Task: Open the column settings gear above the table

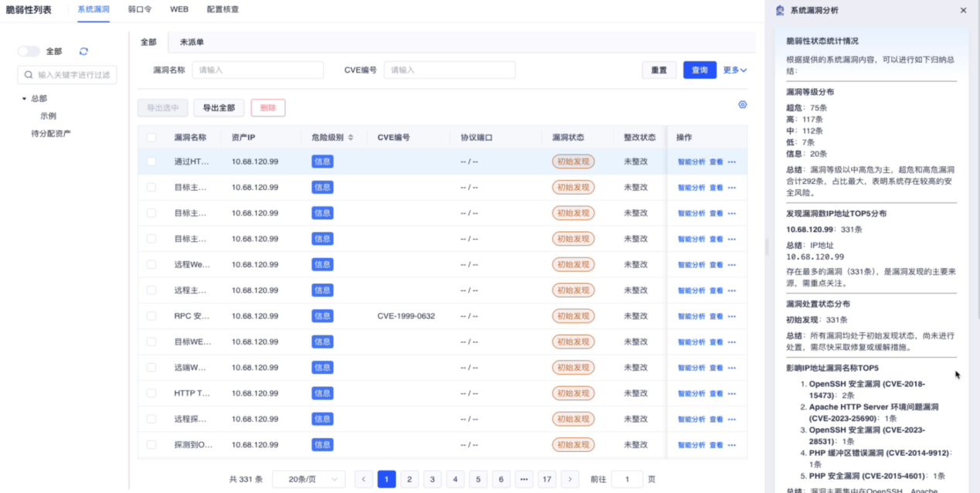Action: click(x=742, y=104)
